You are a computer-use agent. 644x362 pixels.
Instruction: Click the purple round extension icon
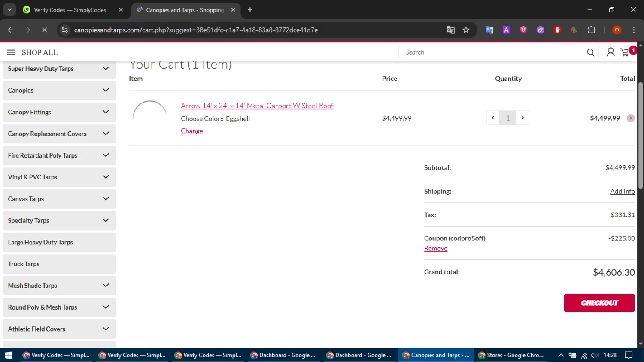tap(541, 30)
